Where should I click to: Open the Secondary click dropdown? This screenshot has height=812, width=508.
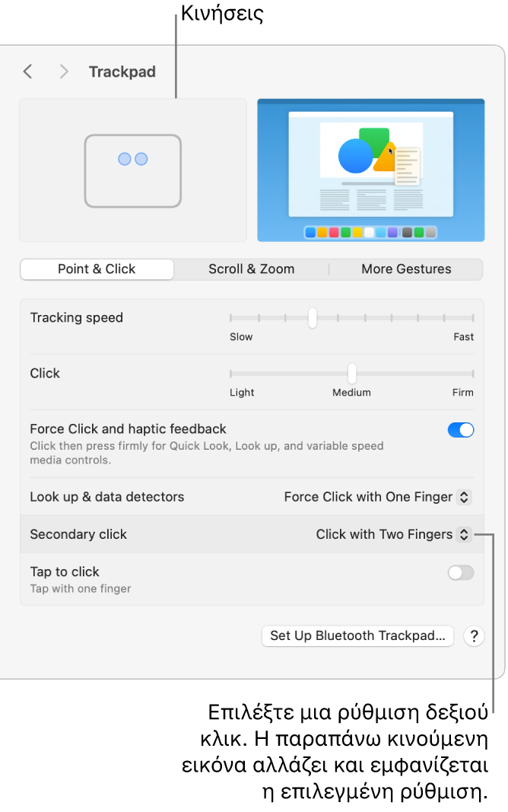[393, 534]
